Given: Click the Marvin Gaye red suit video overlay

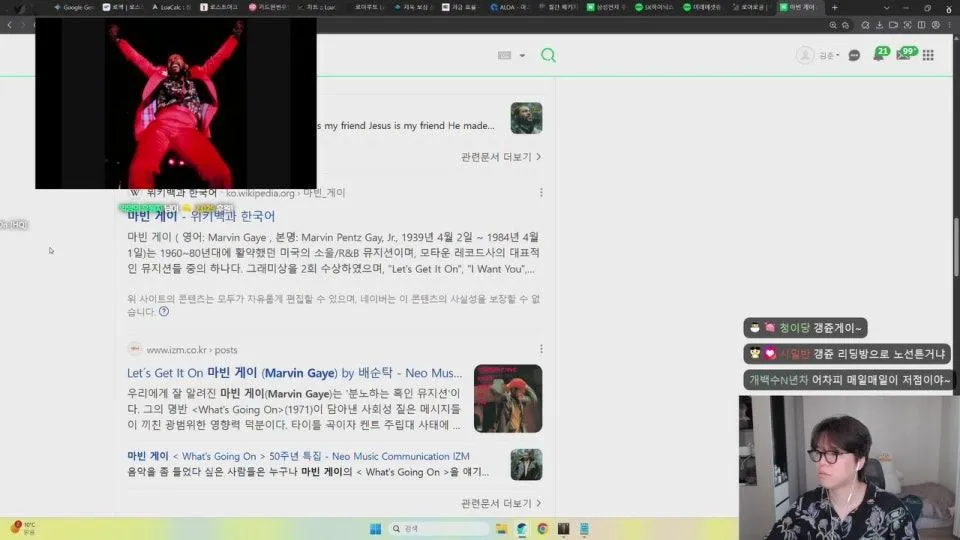Looking at the screenshot, I should [176, 103].
